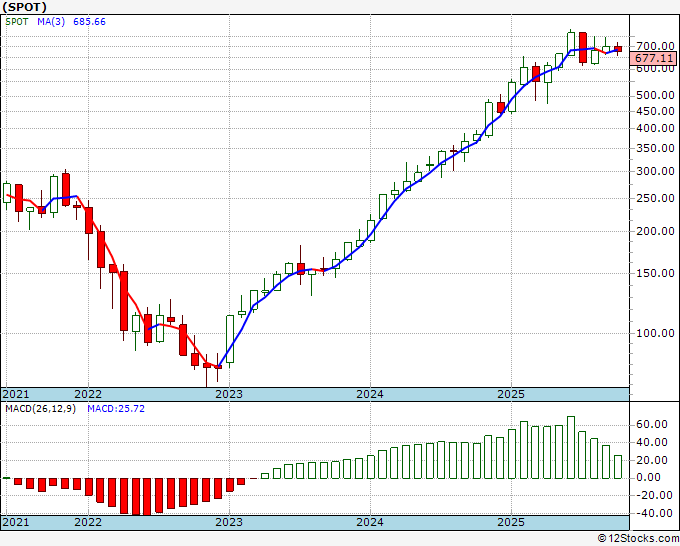680x546 pixels.
Task: Click the tallest green MACD histogram bar
Action: (571, 448)
